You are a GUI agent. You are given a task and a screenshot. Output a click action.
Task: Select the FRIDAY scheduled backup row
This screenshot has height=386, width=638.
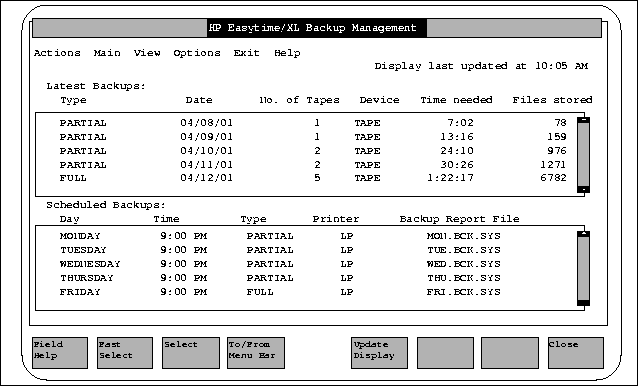click(280, 292)
